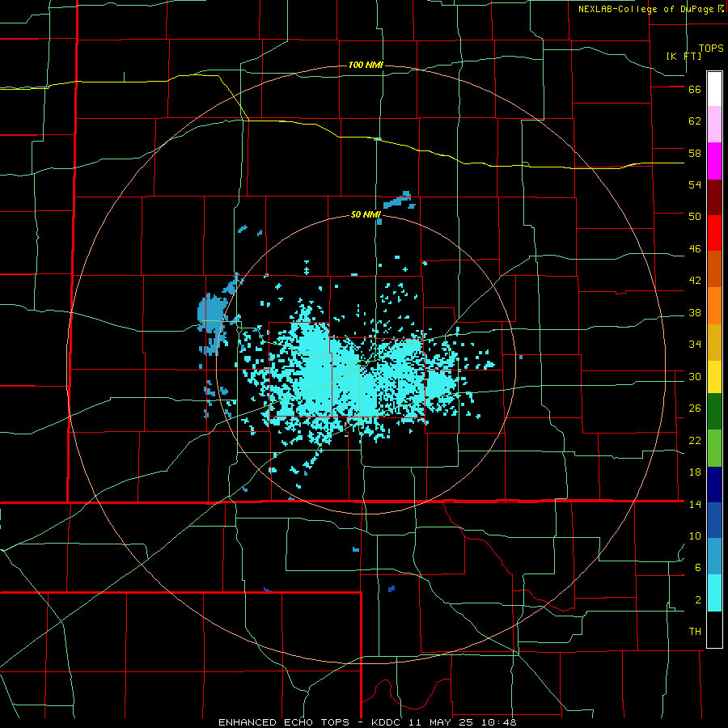Click the TH legend value
Screen dimensions: 728x728
click(x=695, y=632)
